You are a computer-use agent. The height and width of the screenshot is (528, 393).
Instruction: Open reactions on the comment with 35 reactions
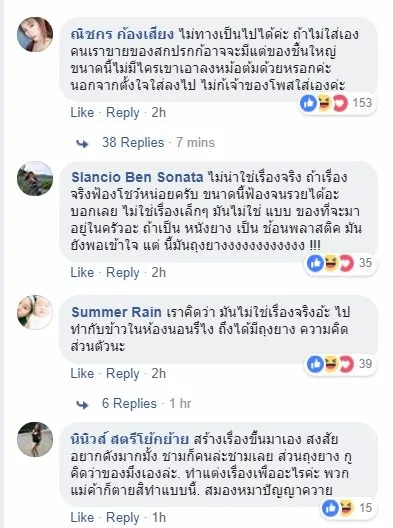click(x=340, y=263)
